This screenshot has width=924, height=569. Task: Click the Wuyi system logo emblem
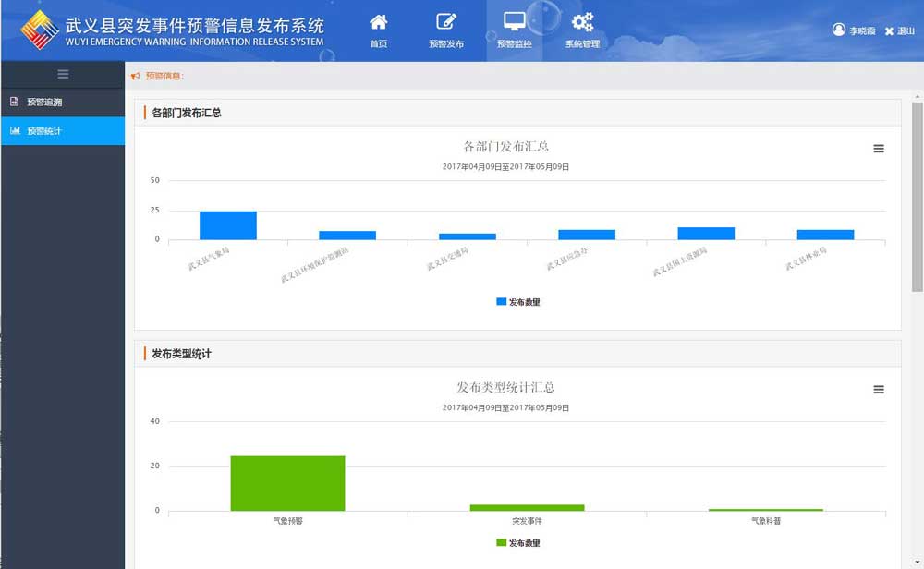point(40,31)
